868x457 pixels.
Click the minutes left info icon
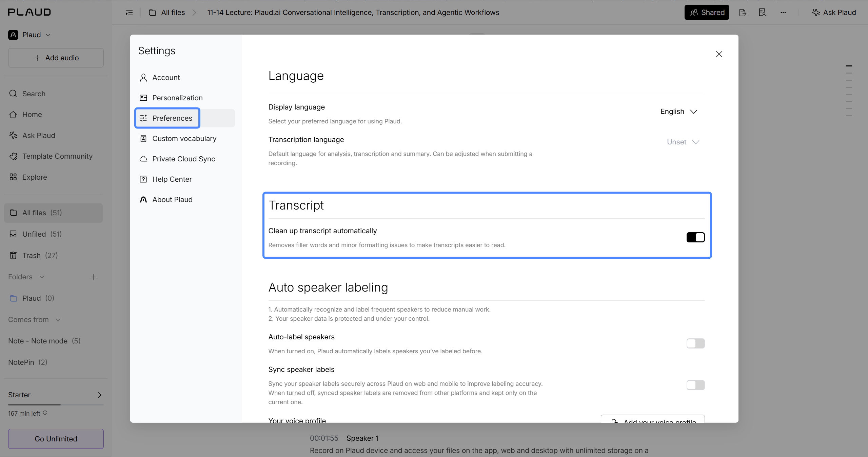coord(45,413)
